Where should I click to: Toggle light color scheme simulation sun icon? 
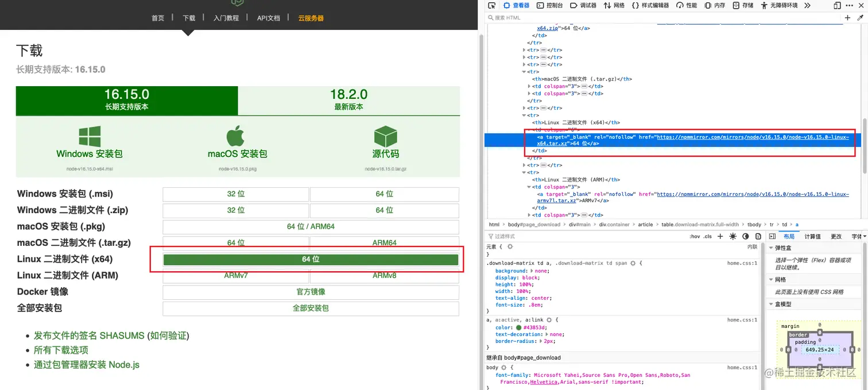tap(733, 236)
